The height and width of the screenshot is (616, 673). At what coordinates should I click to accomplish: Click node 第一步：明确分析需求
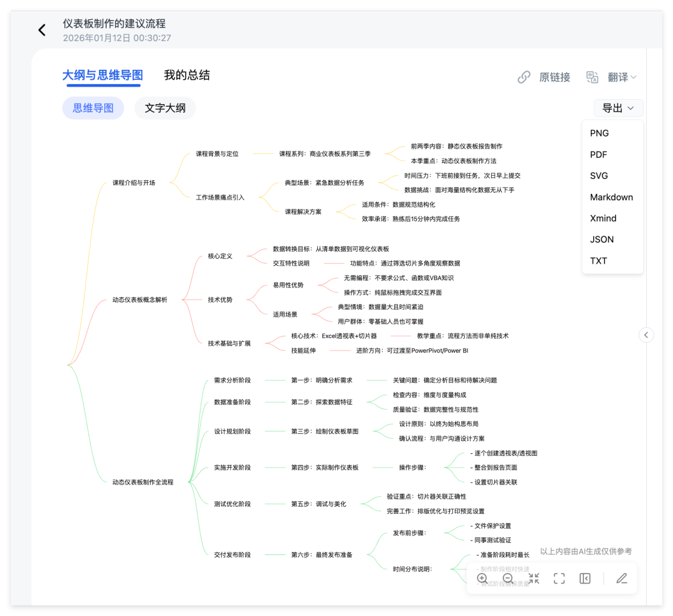322,380
